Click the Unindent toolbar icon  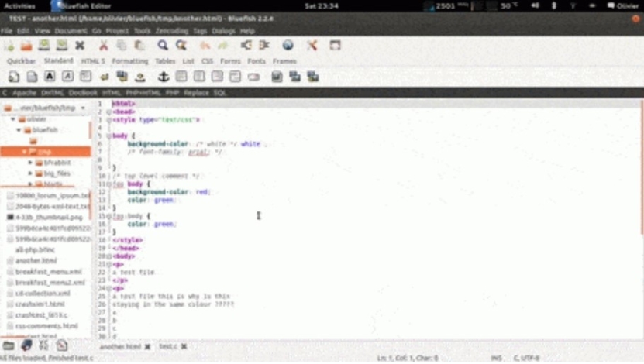pyautogui.click(x=246, y=46)
